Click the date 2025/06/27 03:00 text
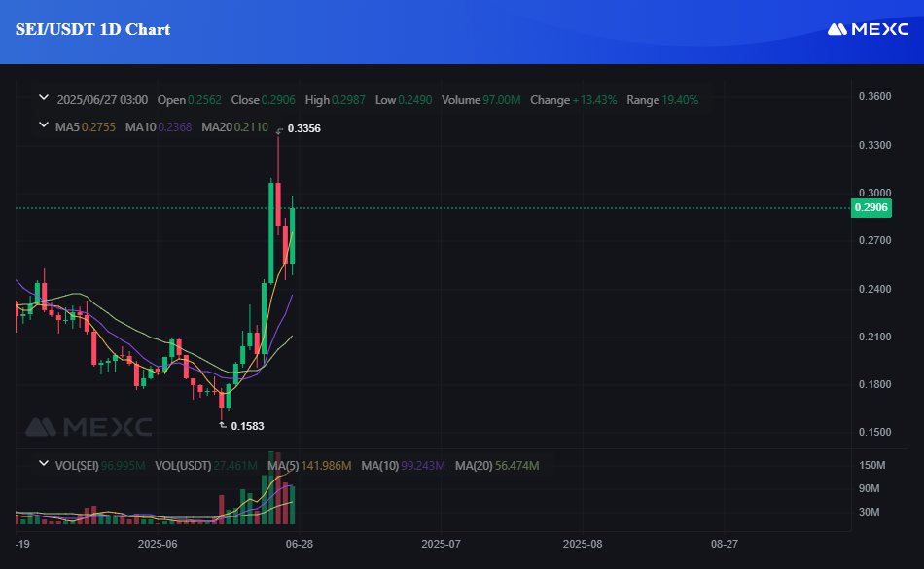Viewport: 924px width, 569px height. click(x=102, y=100)
